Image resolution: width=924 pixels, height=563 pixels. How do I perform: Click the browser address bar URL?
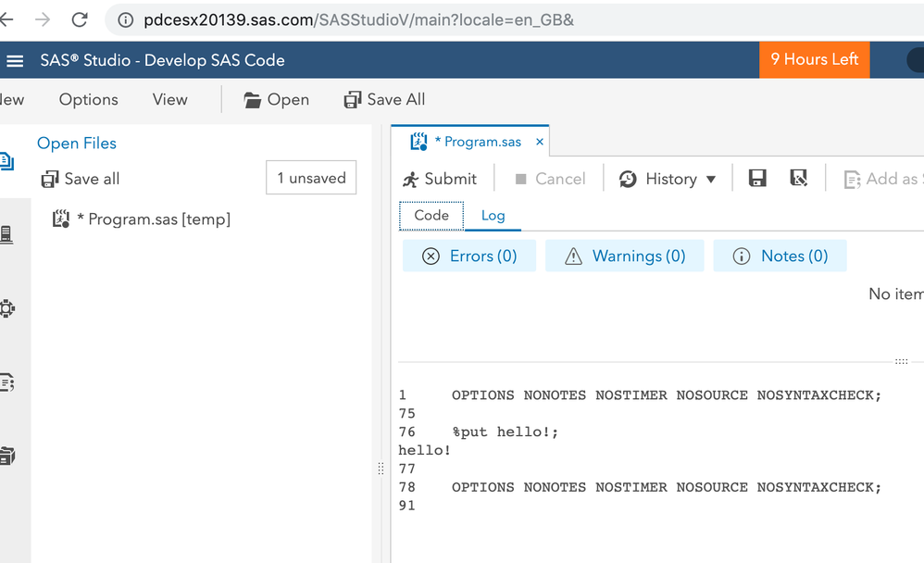(x=359, y=19)
